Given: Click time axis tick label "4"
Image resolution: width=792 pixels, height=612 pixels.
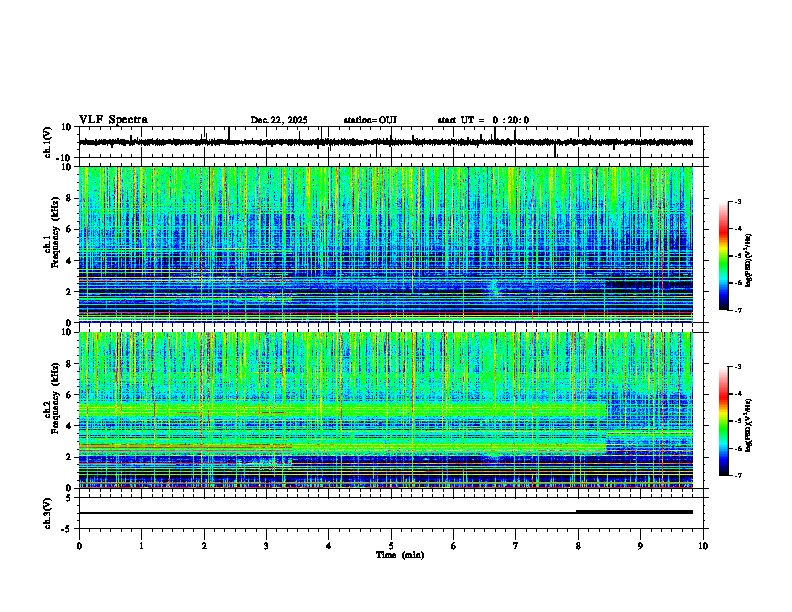Looking at the screenshot, I should [329, 546].
